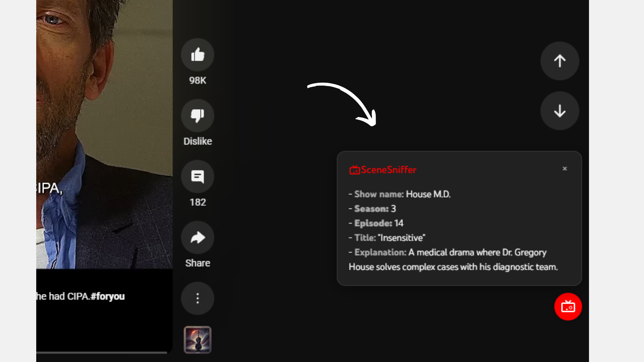The width and height of the screenshot is (644, 362).
Task: Close the SceneSniffer popup panel
Action: [x=565, y=169]
